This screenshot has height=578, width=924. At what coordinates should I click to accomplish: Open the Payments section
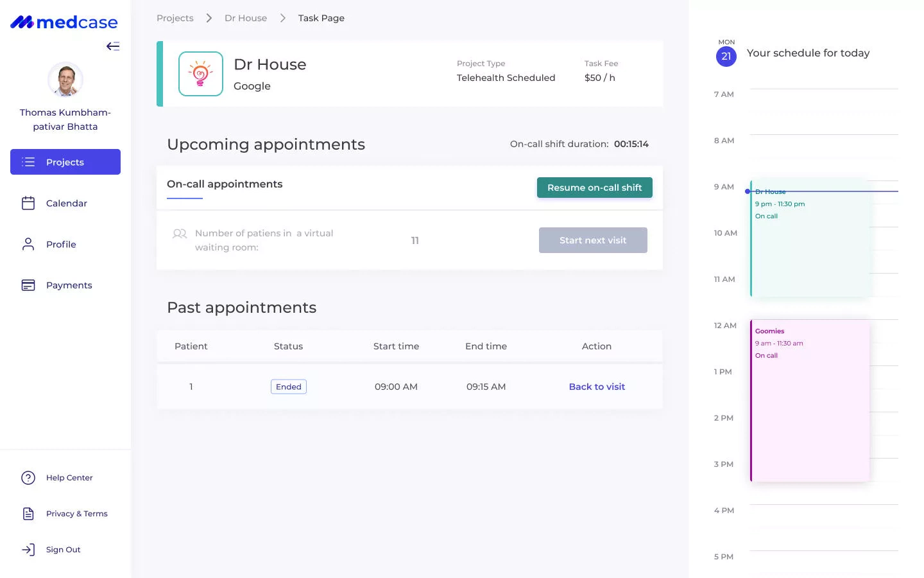coord(69,286)
